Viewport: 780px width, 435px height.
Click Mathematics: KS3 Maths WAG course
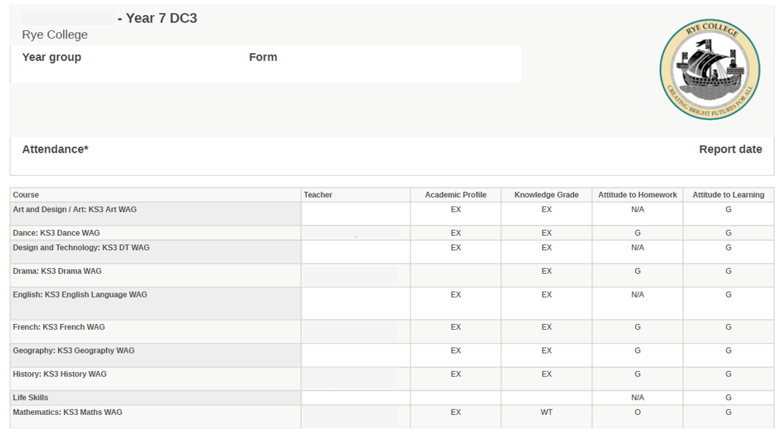click(x=68, y=412)
